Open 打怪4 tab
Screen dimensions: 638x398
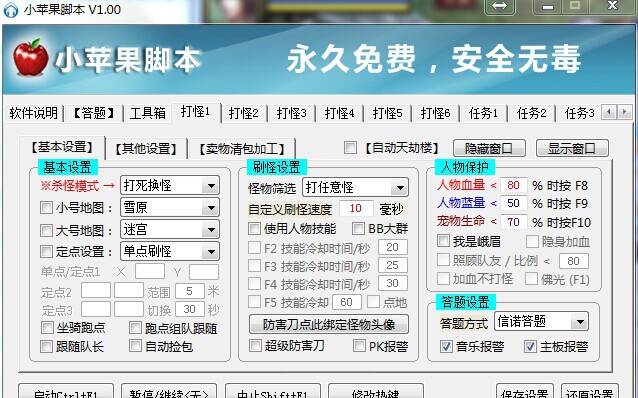339,113
